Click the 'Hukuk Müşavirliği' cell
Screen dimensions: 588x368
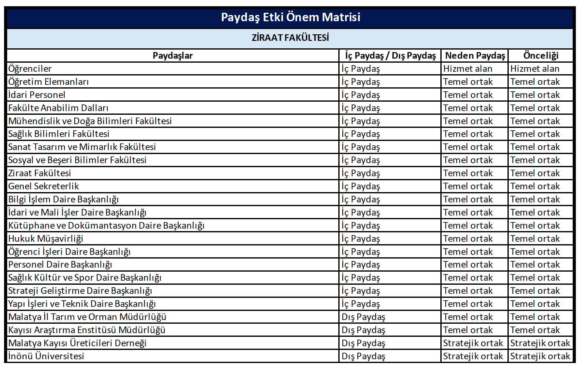(46, 239)
